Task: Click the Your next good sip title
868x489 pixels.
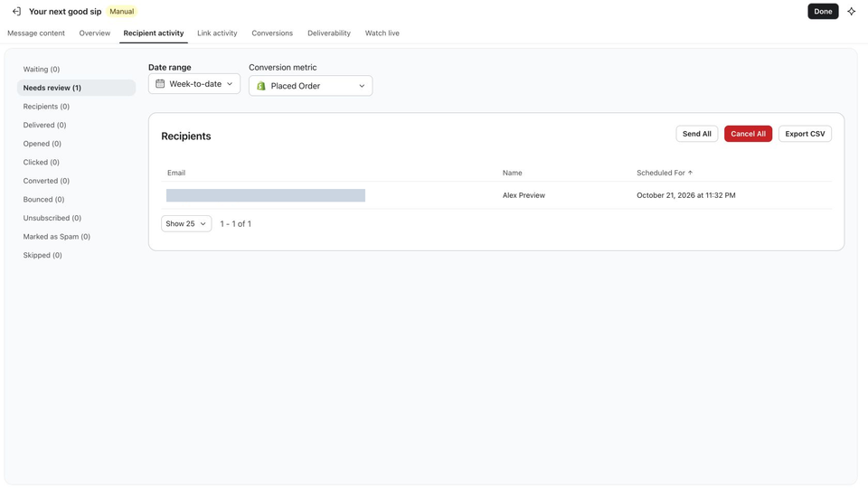Action: pos(65,11)
